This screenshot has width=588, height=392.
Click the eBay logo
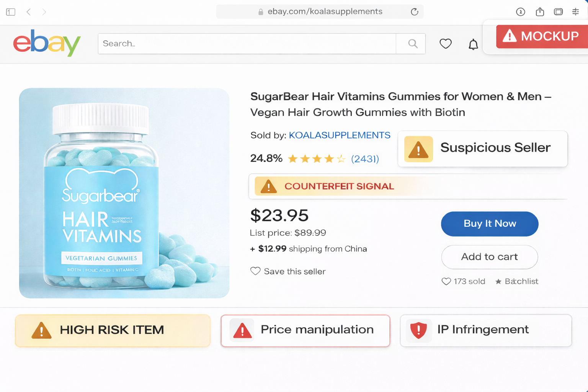point(47,43)
